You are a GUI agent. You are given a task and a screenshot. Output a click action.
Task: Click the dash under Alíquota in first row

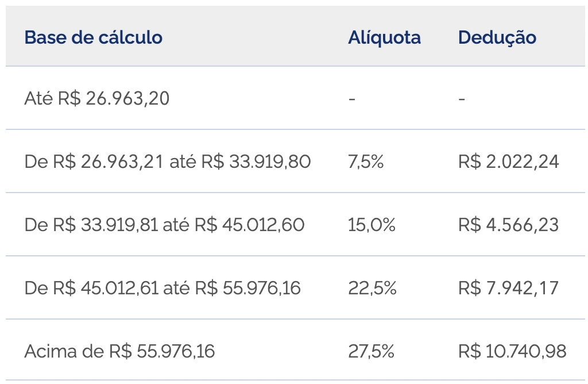pyautogui.click(x=352, y=99)
